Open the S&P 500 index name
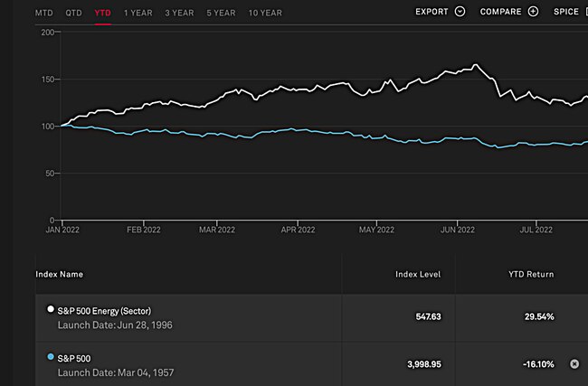588x386 pixels. [x=74, y=358]
